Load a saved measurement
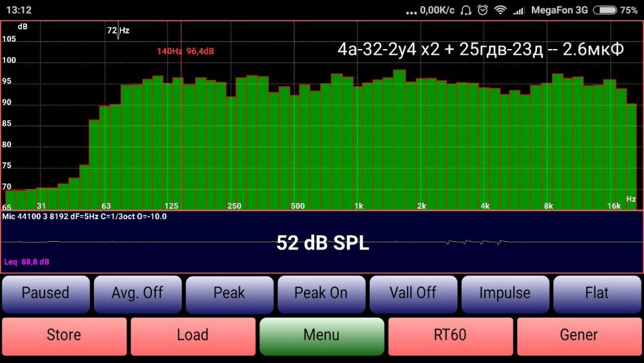The image size is (644, 363). 193,335
